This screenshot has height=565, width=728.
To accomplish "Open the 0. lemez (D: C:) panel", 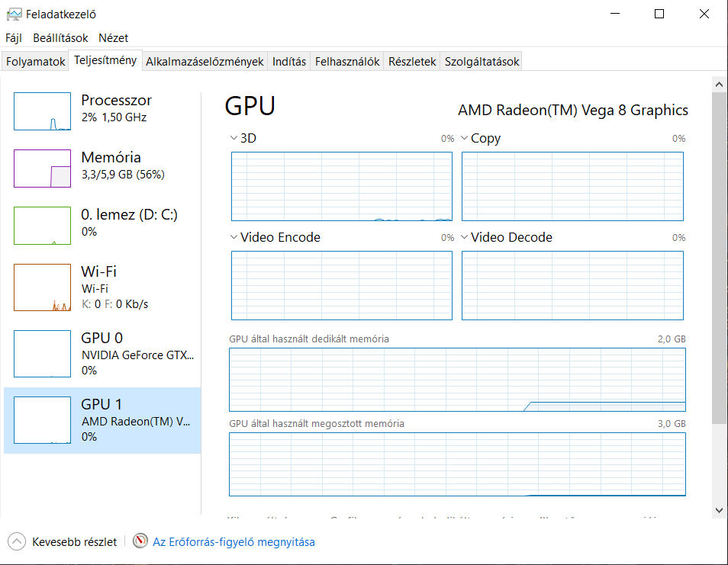I will point(42,226).
